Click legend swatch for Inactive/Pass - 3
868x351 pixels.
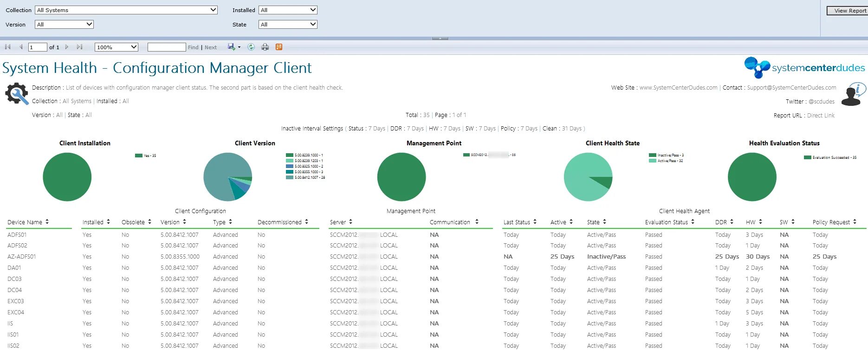click(x=653, y=155)
